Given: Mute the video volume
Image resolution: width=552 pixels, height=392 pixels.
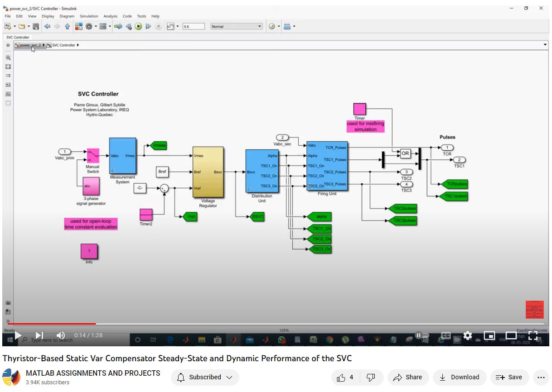Looking at the screenshot, I should click(x=60, y=335).
